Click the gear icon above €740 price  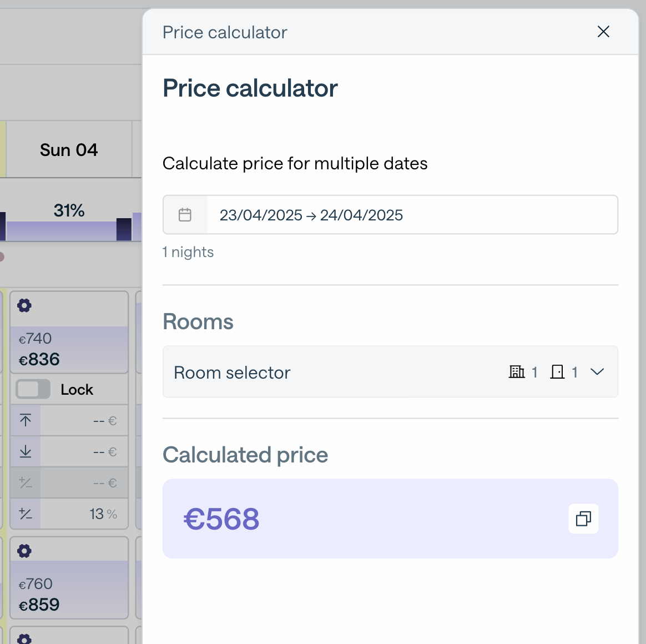(24, 305)
